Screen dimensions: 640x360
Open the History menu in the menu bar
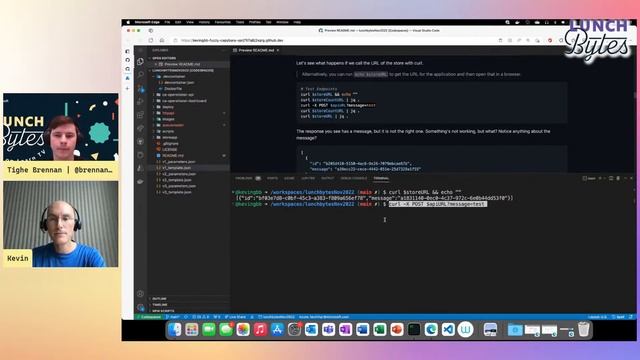click(x=204, y=22)
